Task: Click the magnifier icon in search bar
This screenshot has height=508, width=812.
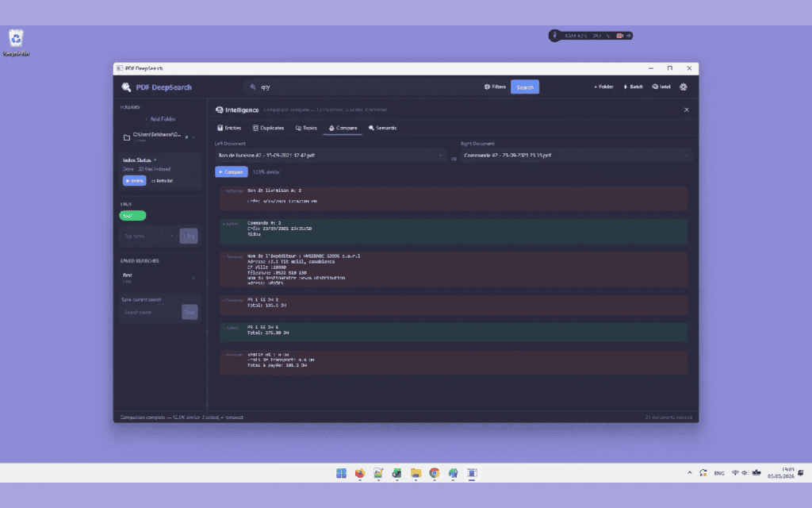Action: (x=253, y=87)
